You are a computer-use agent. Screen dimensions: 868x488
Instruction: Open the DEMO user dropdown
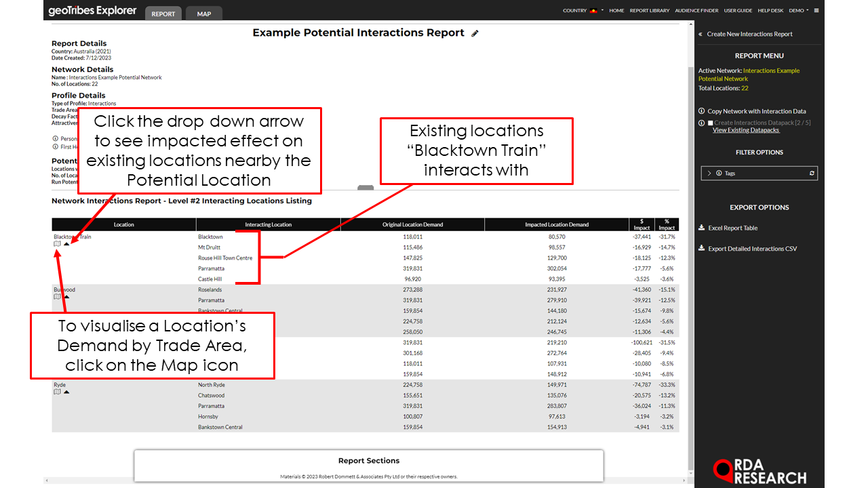click(x=799, y=11)
